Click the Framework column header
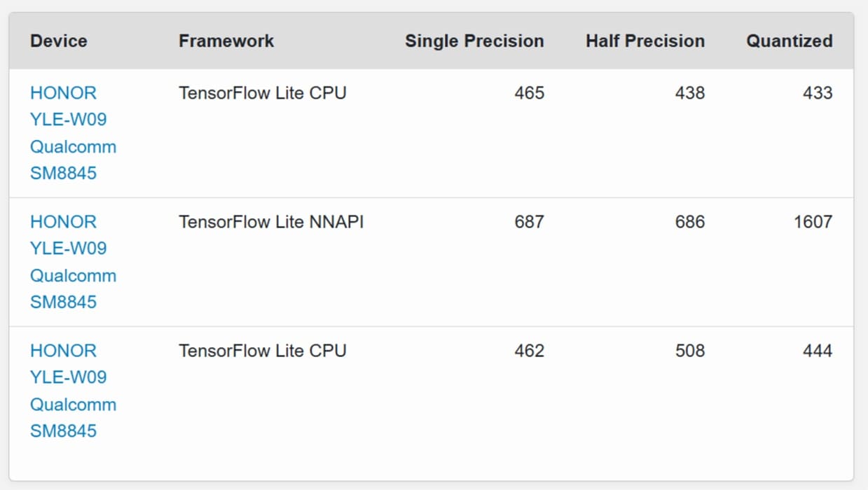Image resolution: width=868 pixels, height=490 pixels. 226,41
